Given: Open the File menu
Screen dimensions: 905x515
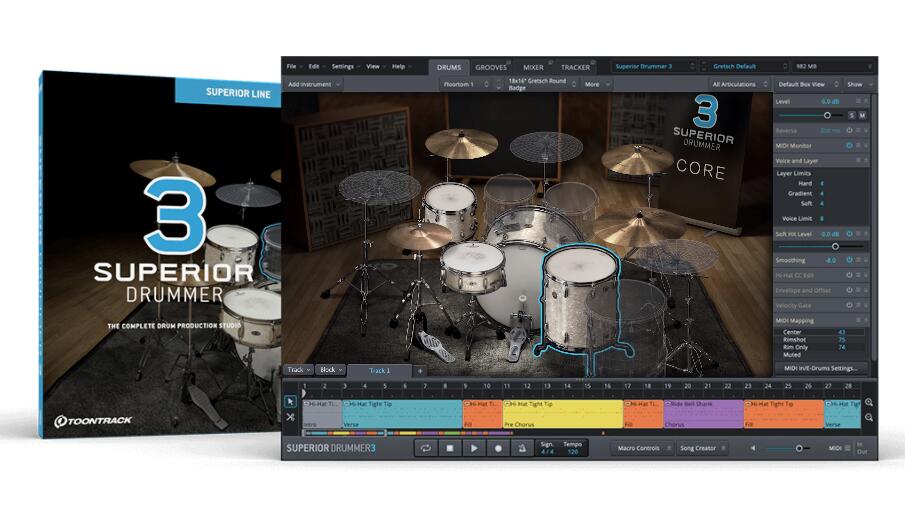Looking at the screenshot, I should [x=294, y=66].
